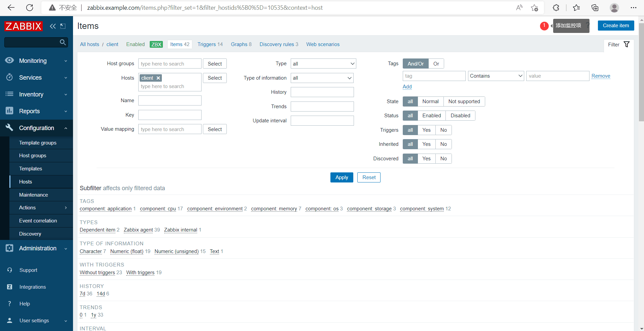The width and height of the screenshot is (644, 331).
Task: Click the not-secure warning icon
Action: click(x=52, y=8)
